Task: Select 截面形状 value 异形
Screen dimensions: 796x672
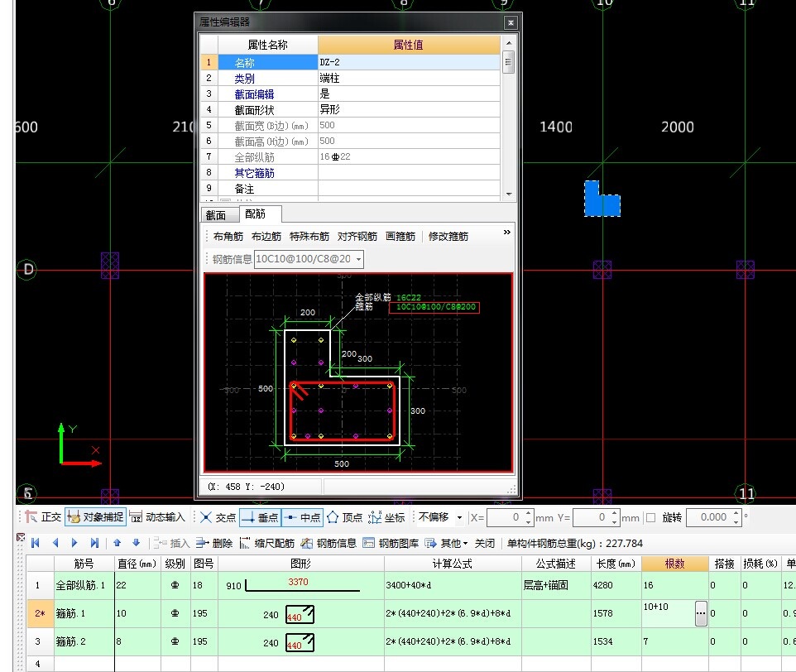Action: (409, 109)
